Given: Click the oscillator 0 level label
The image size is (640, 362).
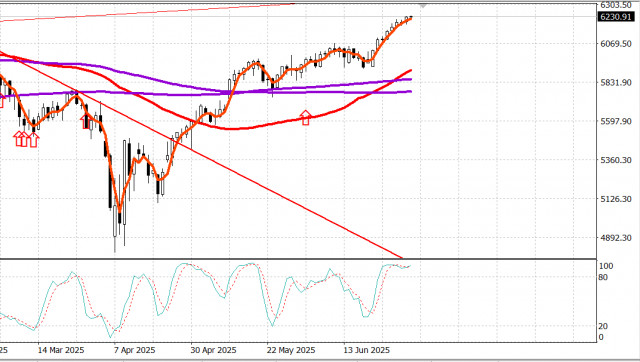Looking at the screenshot, I should [601, 337].
